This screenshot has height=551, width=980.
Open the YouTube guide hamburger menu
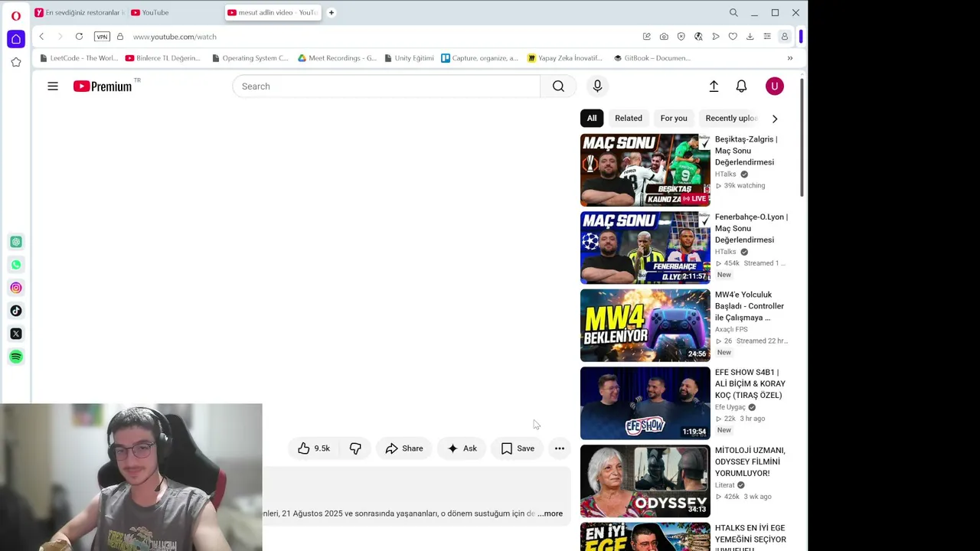point(53,86)
